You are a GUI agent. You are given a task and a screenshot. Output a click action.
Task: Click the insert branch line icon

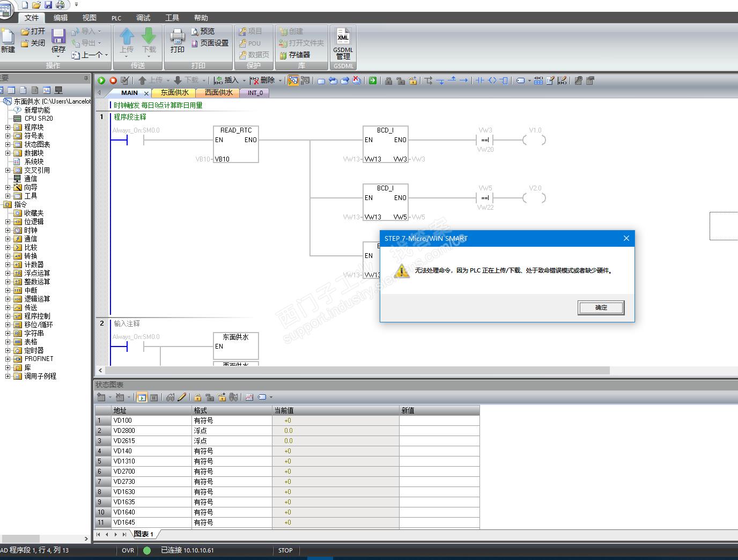(428, 80)
